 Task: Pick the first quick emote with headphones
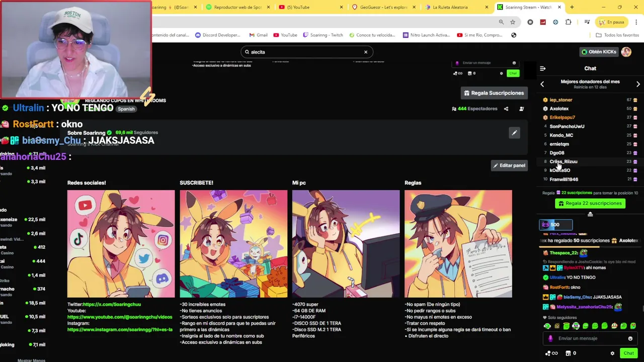point(547,326)
